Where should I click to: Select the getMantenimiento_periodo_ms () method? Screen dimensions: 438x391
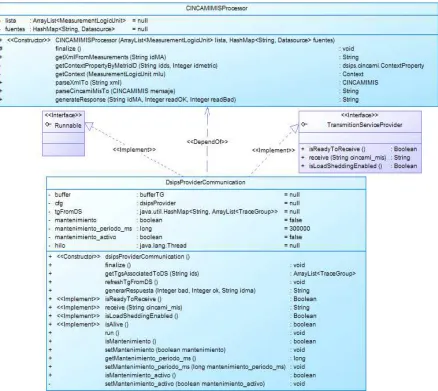click(x=150, y=358)
